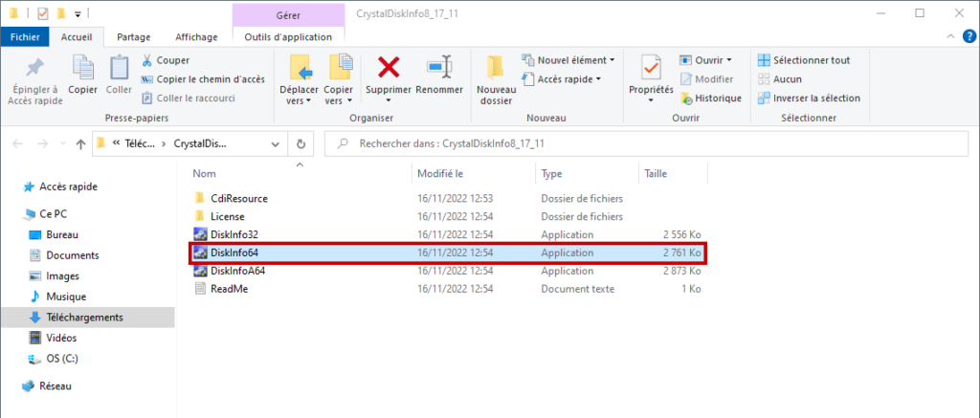Collapse the ribbon with the chevron

[950, 37]
